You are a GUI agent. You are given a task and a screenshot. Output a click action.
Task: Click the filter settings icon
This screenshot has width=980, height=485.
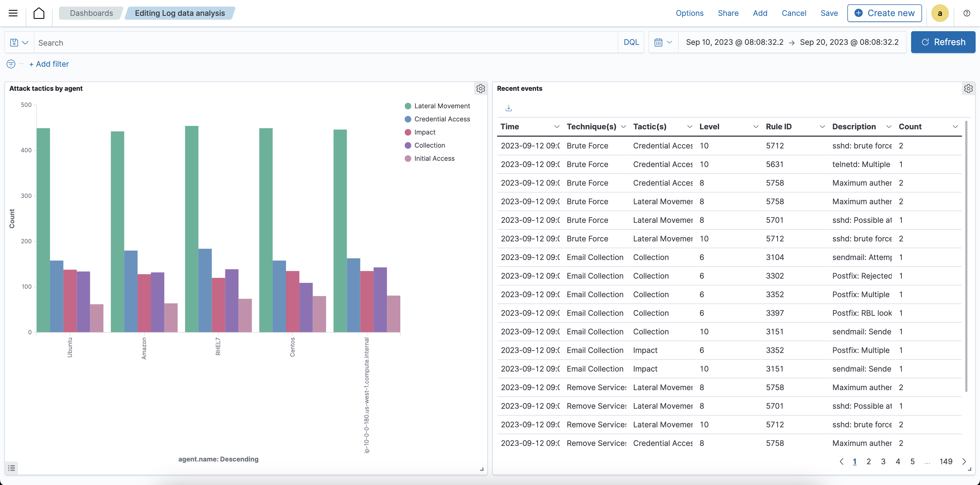click(x=10, y=63)
